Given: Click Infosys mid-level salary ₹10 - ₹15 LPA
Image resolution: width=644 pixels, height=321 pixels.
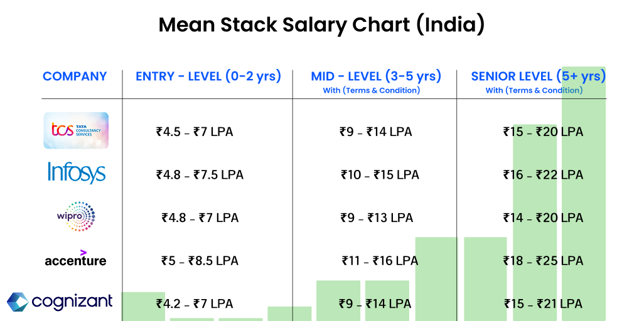Looking at the screenshot, I should (380, 175).
